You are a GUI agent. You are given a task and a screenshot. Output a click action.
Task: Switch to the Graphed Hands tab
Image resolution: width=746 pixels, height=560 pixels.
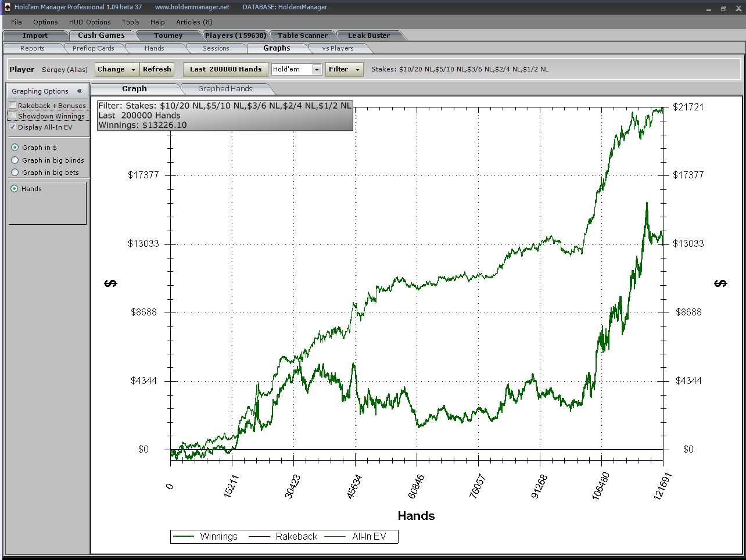(x=225, y=89)
